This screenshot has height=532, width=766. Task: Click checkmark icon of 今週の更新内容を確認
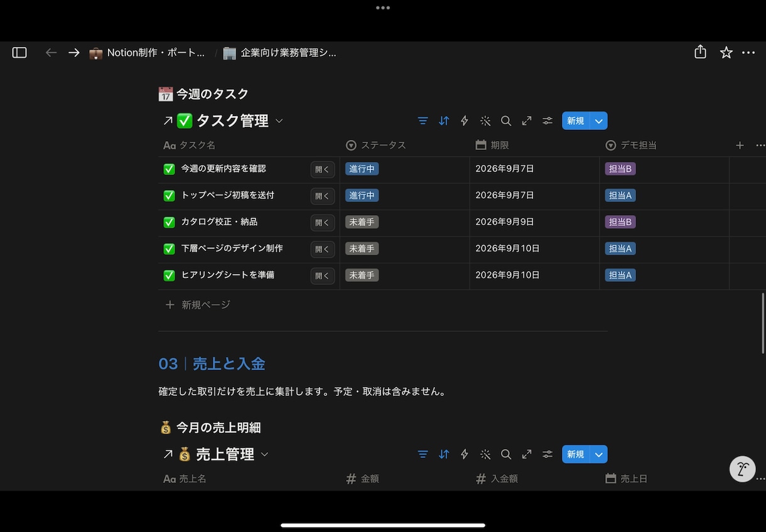pos(169,169)
